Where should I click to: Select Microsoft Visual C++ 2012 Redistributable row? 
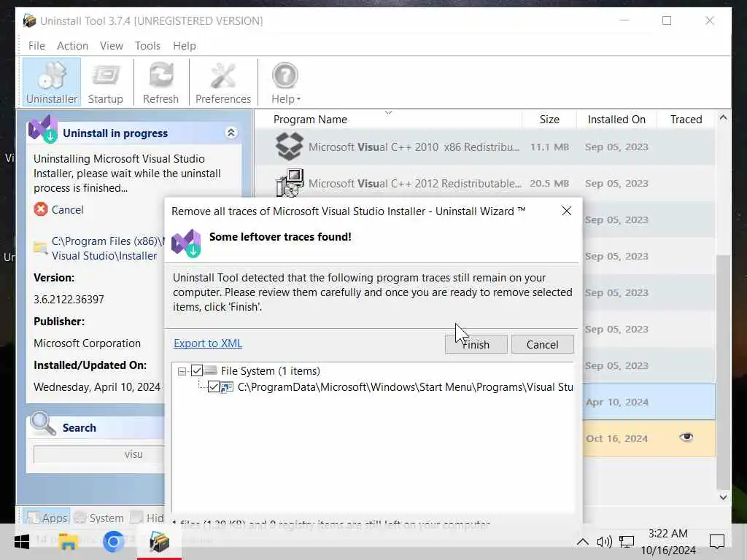485,183
